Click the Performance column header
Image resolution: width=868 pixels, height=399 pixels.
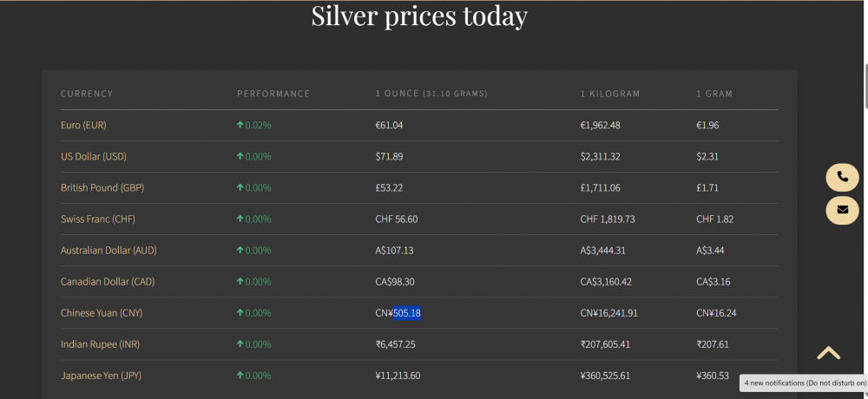273,94
